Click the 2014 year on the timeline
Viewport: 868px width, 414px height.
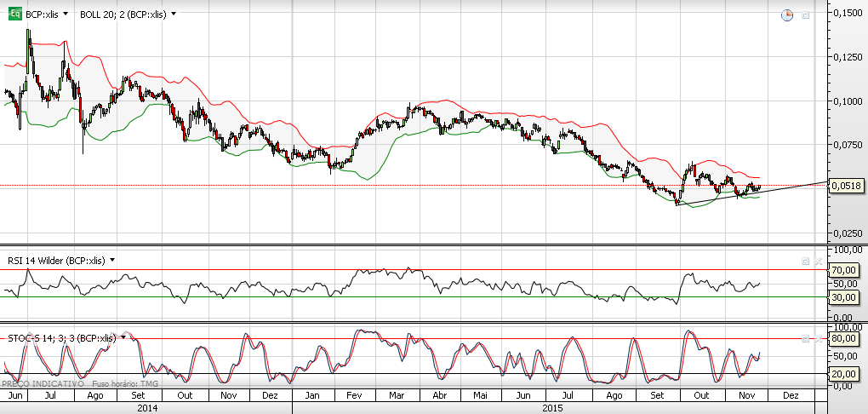pos(145,408)
